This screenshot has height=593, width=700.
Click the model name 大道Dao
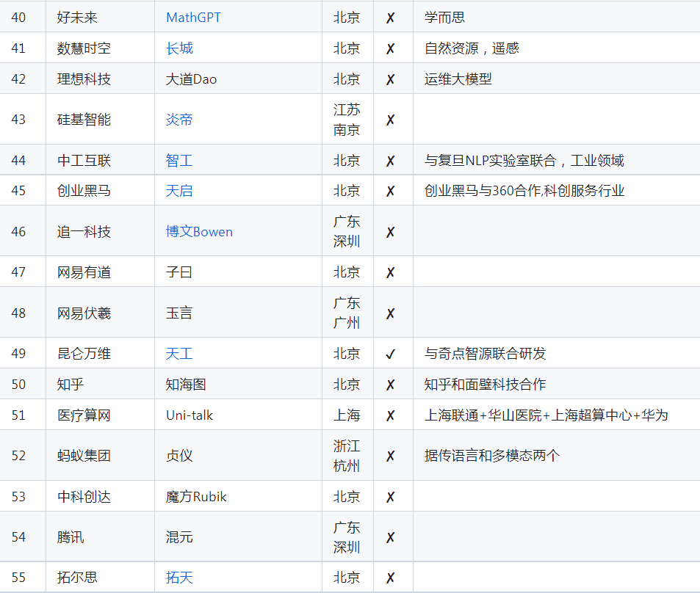191,79
